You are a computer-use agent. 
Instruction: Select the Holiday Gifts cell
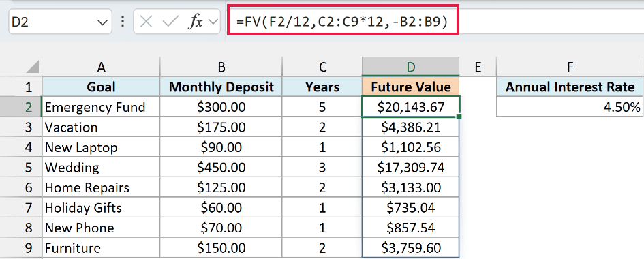(x=101, y=208)
